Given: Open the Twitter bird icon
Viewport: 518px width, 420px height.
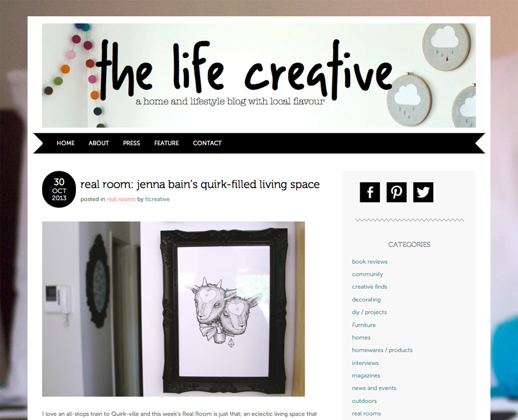Looking at the screenshot, I should click(423, 192).
